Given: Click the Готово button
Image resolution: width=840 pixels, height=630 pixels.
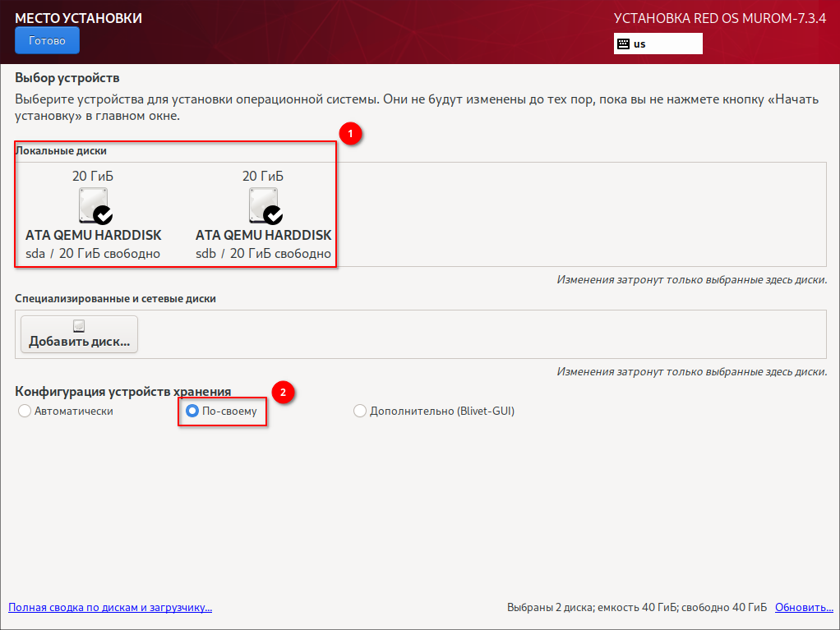Looking at the screenshot, I should coord(47,41).
